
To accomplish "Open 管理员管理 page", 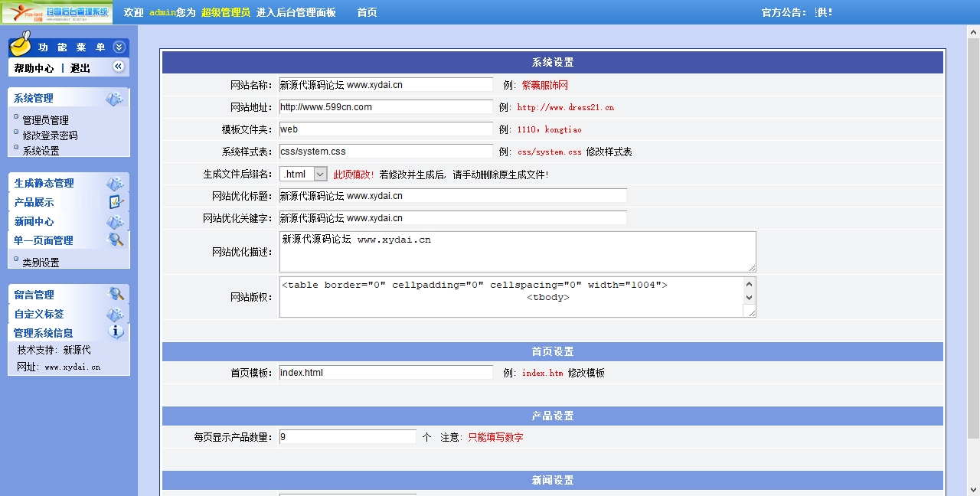I will 45,120.
